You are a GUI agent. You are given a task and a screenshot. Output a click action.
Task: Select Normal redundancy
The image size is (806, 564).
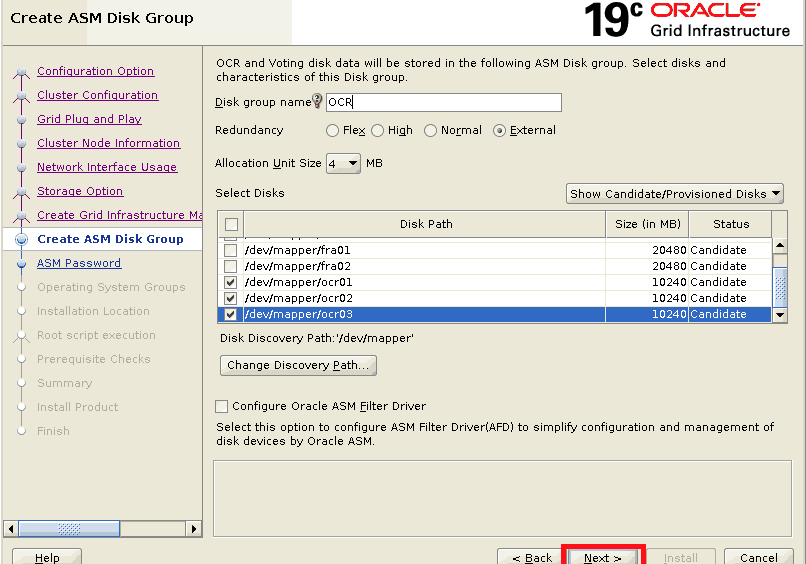coord(430,131)
